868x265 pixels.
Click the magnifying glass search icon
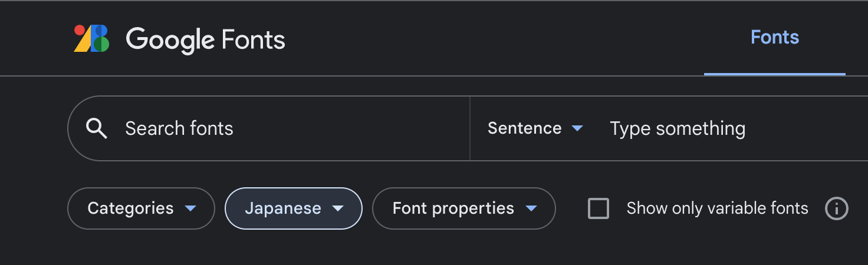(97, 128)
